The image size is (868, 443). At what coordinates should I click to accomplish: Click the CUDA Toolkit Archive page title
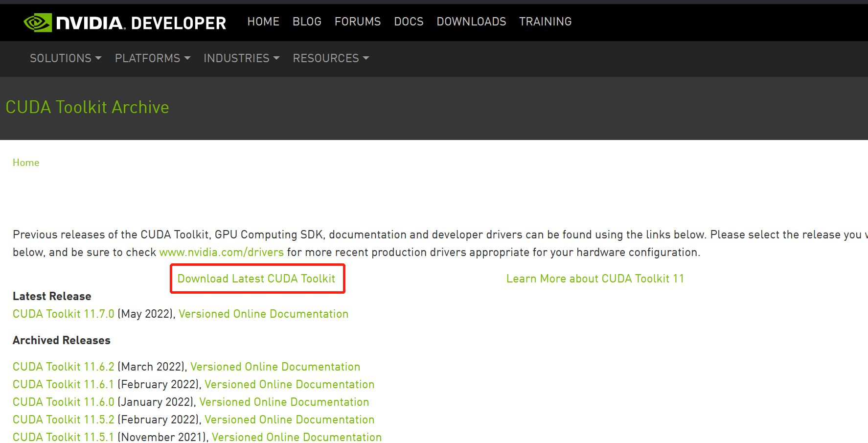(87, 107)
